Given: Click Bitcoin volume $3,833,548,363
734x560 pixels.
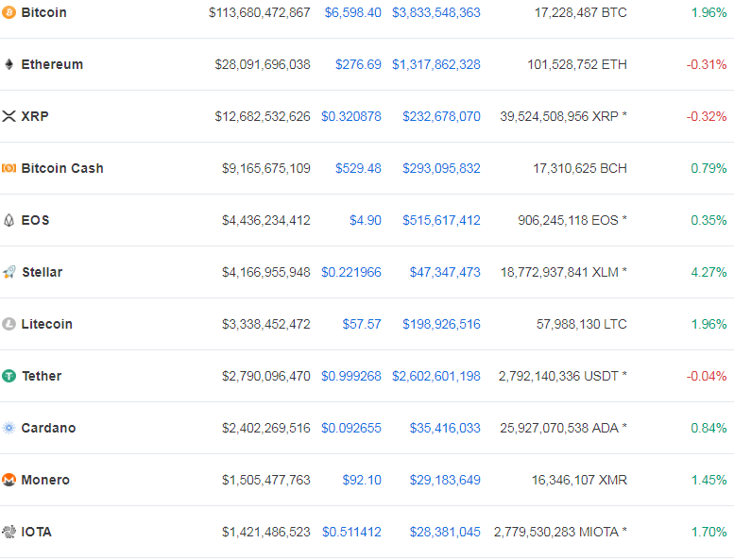Looking at the screenshot, I should pos(436,12).
